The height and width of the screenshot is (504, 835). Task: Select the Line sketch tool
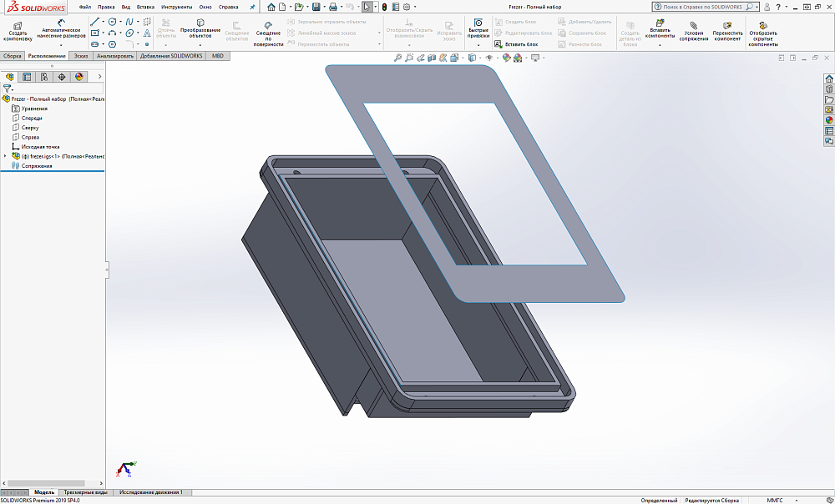95,22
